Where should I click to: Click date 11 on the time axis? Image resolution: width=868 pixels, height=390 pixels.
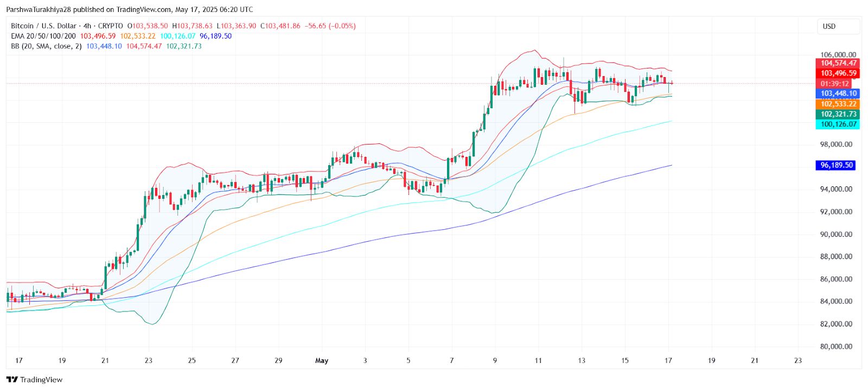coord(538,360)
